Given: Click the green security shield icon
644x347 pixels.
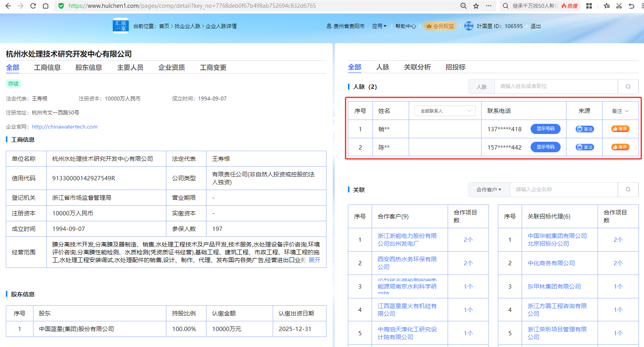Looking at the screenshot, I should point(61,6).
